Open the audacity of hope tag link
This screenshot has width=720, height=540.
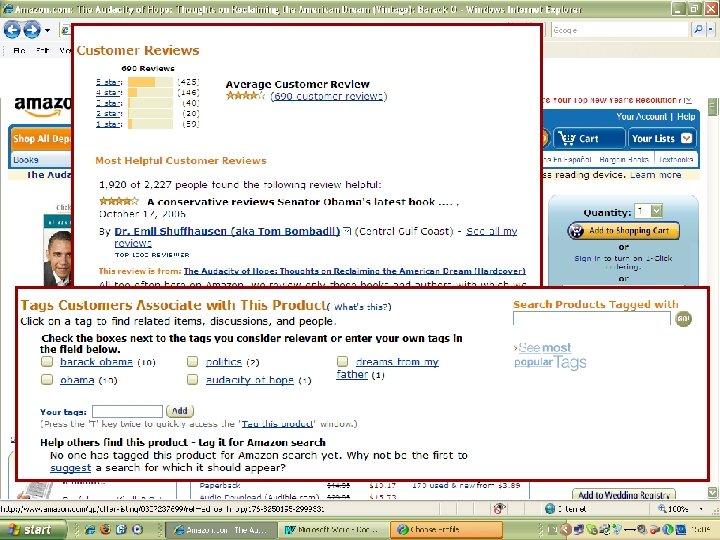(x=249, y=380)
